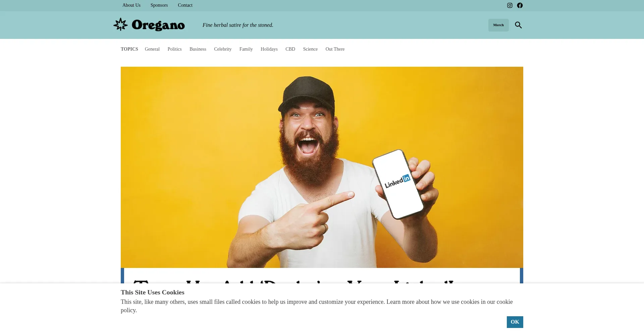The image size is (644, 333).
Task: Open the Contact page
Action: pos(185,5)
